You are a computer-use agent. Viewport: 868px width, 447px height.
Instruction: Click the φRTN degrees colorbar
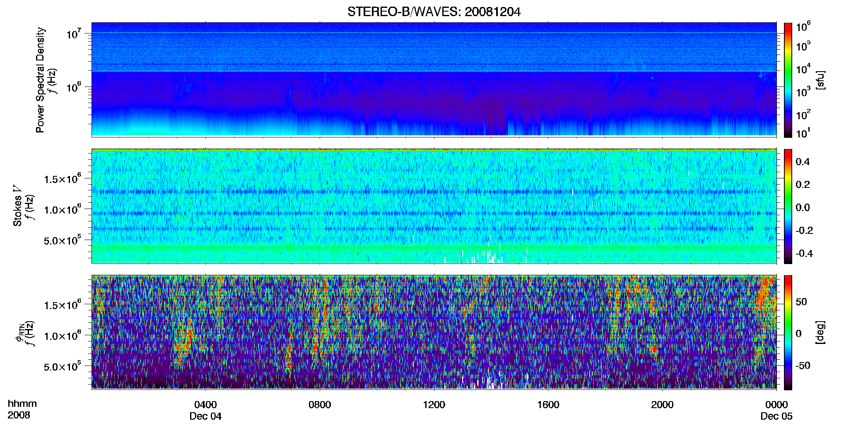pos(788,332)
